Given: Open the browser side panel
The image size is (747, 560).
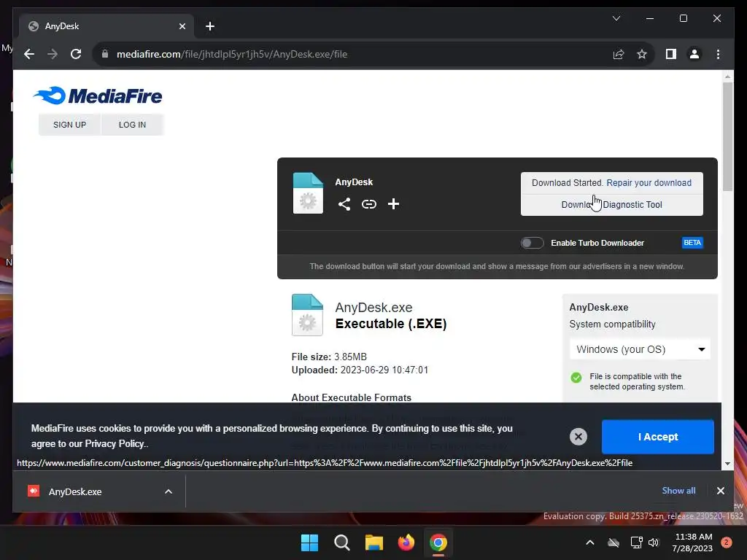Looking at the screenshot, I should pyautogui.click(x=671, y=54).
